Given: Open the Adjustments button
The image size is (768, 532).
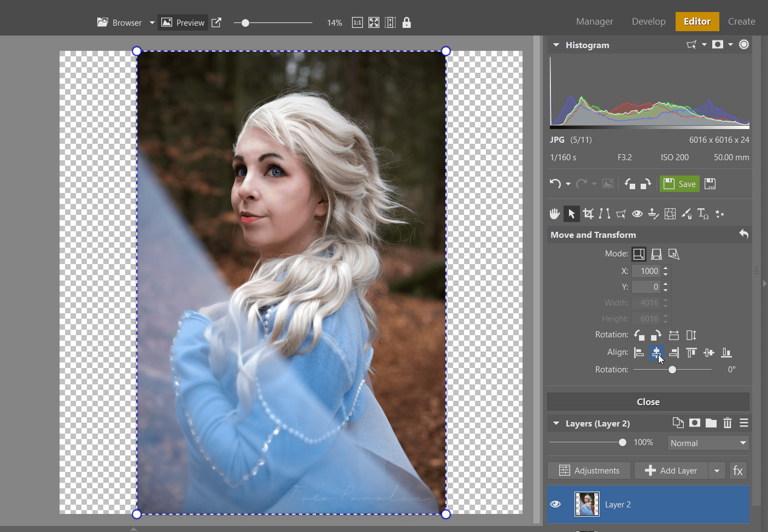Looking at the screenshot, I should tap(589, 470).
